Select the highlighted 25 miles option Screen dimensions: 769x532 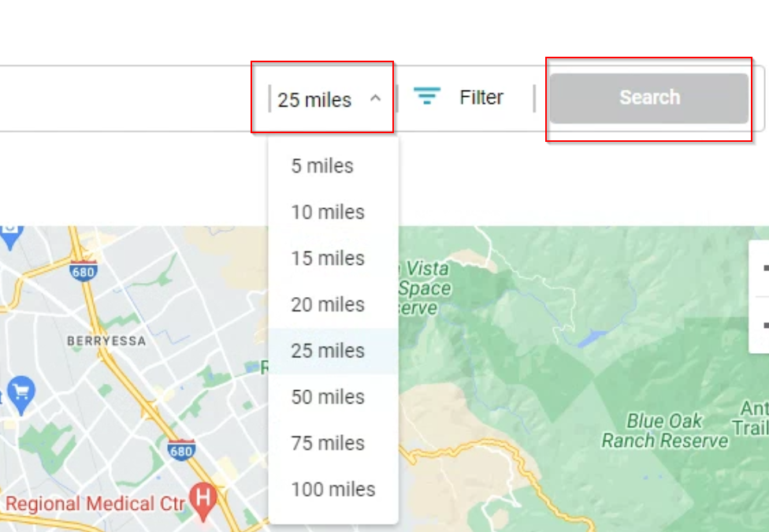tap(328, 351)
